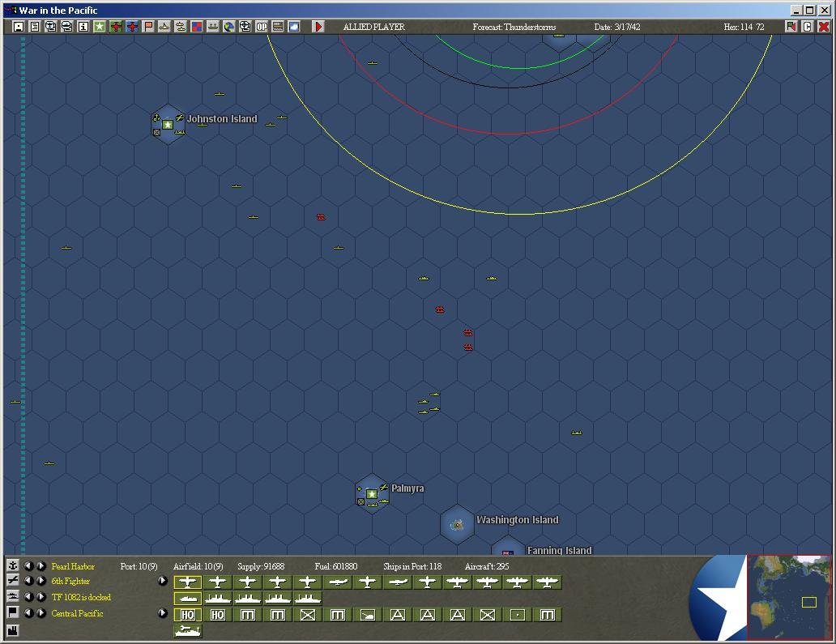
Task: Click the globe icon in the toolbar
Action: pos(228,27)
